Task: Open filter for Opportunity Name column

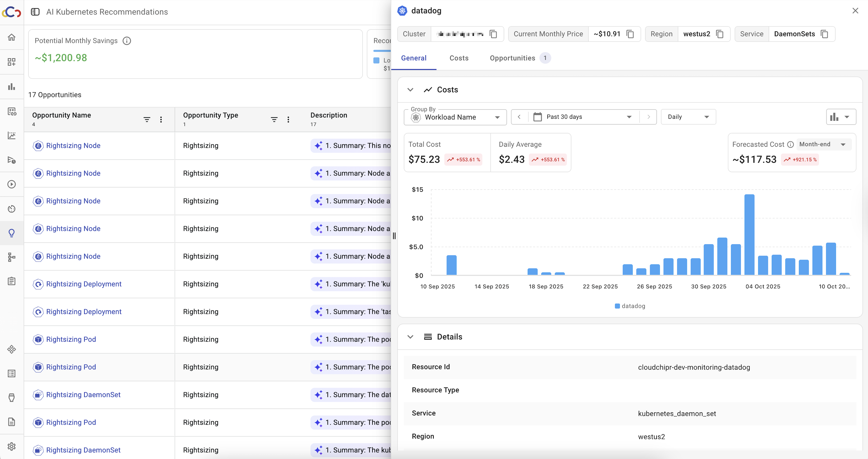Action: click(x=147, y=119)
